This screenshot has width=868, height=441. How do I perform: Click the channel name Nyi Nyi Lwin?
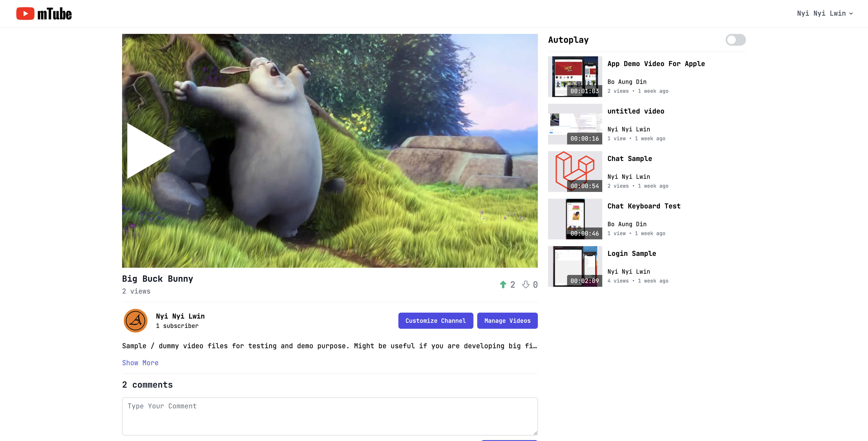click(x=180, y=316)
